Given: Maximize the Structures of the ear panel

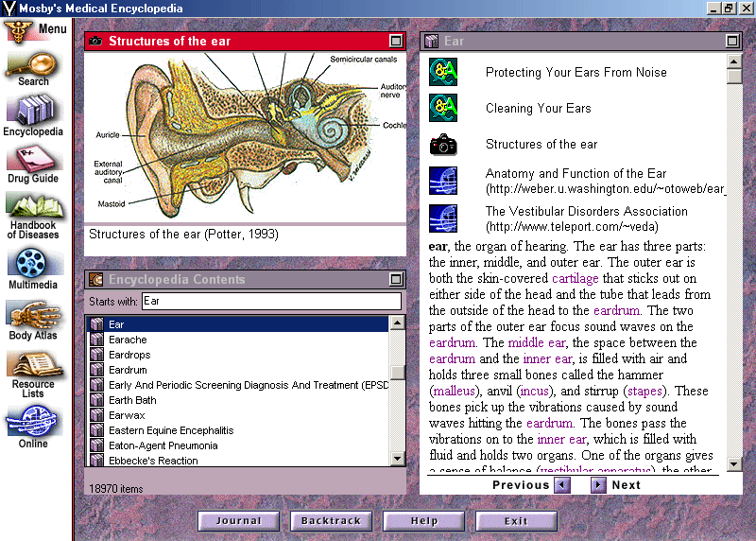Looking at the screenshot, I should 396,41.
